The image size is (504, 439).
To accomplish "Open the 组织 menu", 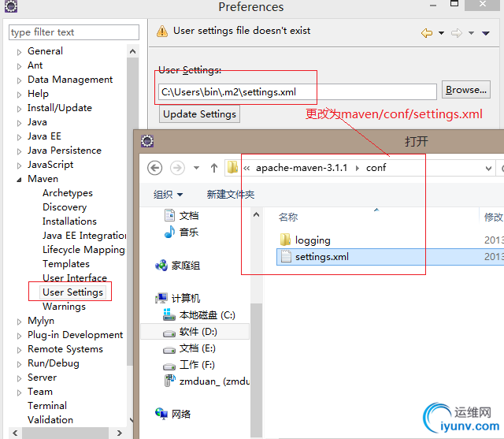I will 168,194.
